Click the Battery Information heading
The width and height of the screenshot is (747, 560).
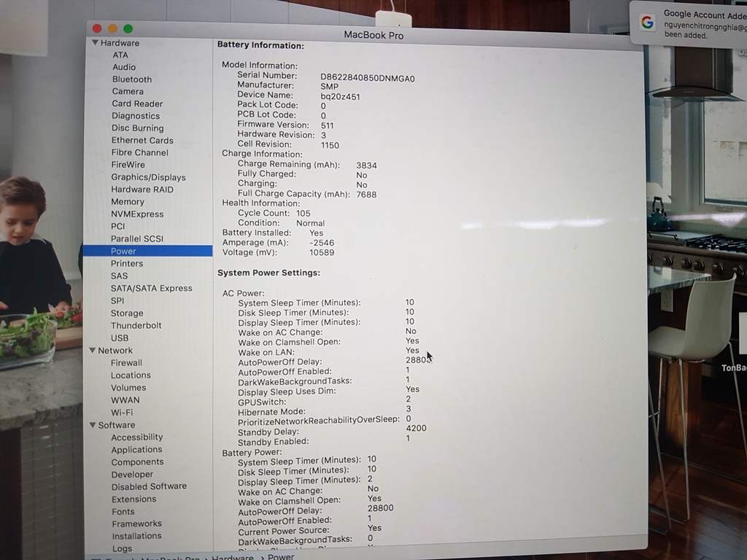pyautogui.click(x=260, y=46)
